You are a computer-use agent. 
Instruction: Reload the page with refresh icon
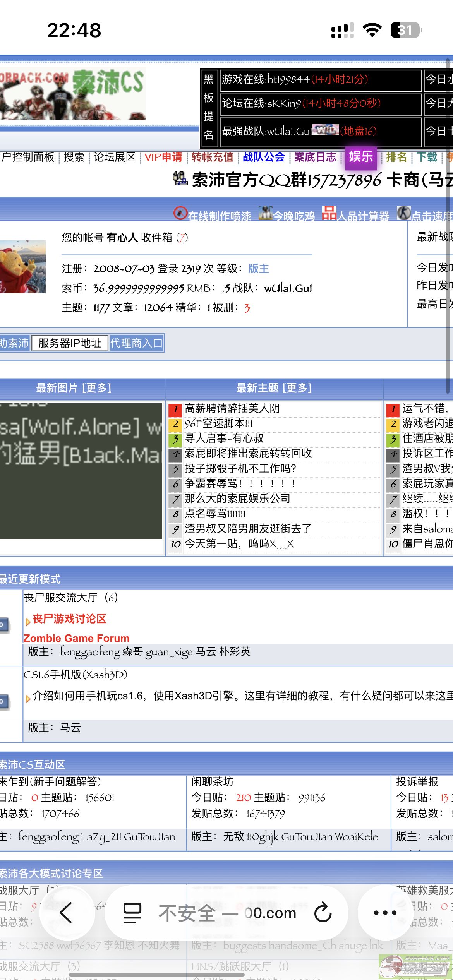point(323,913)
